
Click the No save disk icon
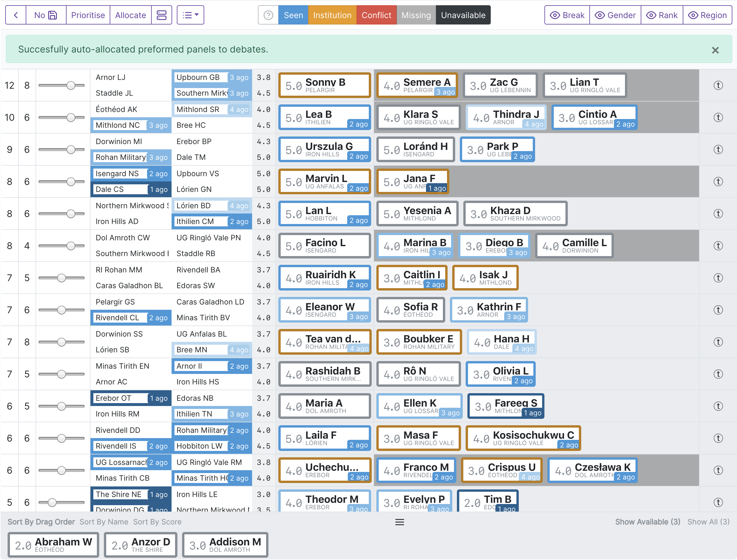click(53, 15)
